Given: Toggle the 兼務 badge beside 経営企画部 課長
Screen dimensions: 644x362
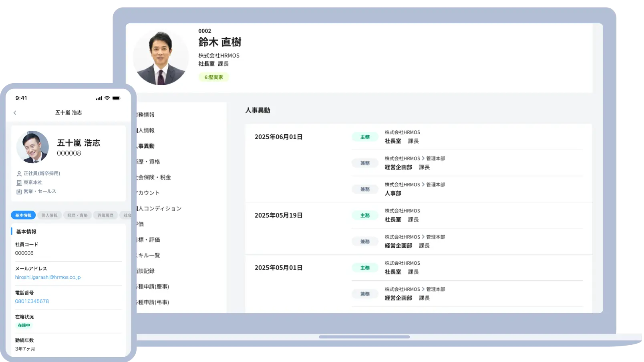Looking at the screenshot, I should tap(365, 163).
